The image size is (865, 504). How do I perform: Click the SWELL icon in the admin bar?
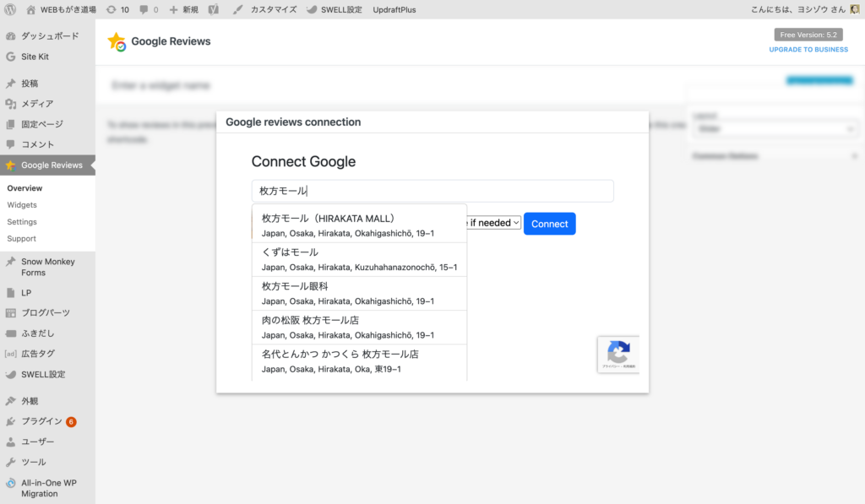pos(312,9)
